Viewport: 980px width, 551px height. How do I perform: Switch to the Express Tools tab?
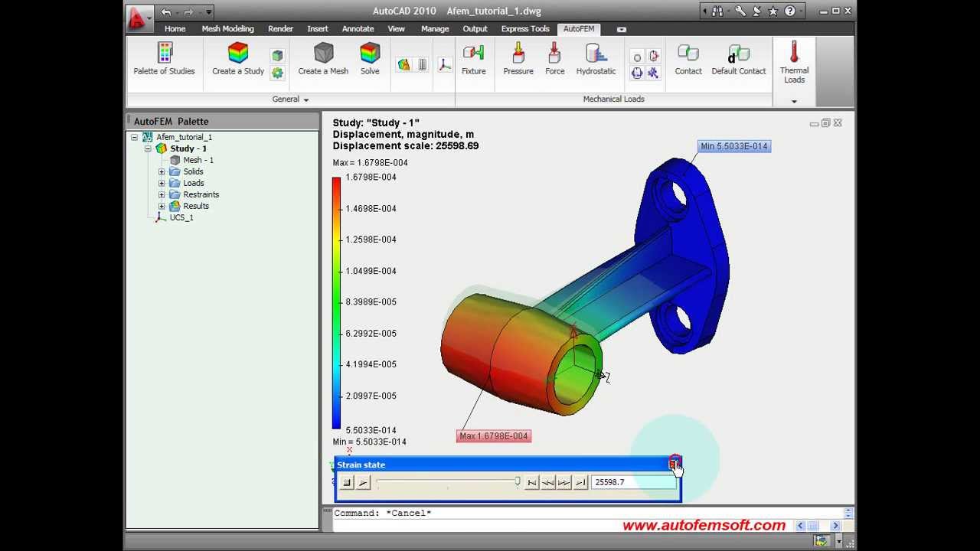525,29
